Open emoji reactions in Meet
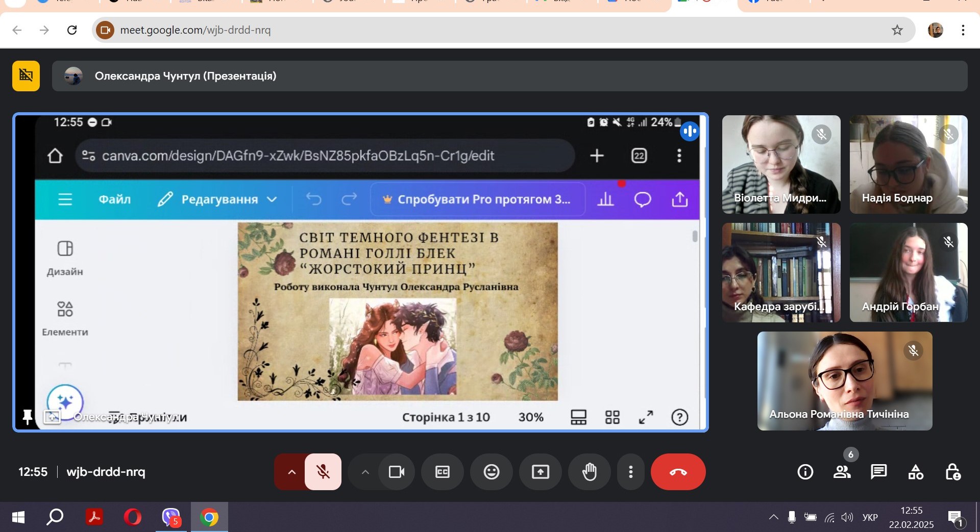This screenshot has width=980, height=532. click(492, 472)
